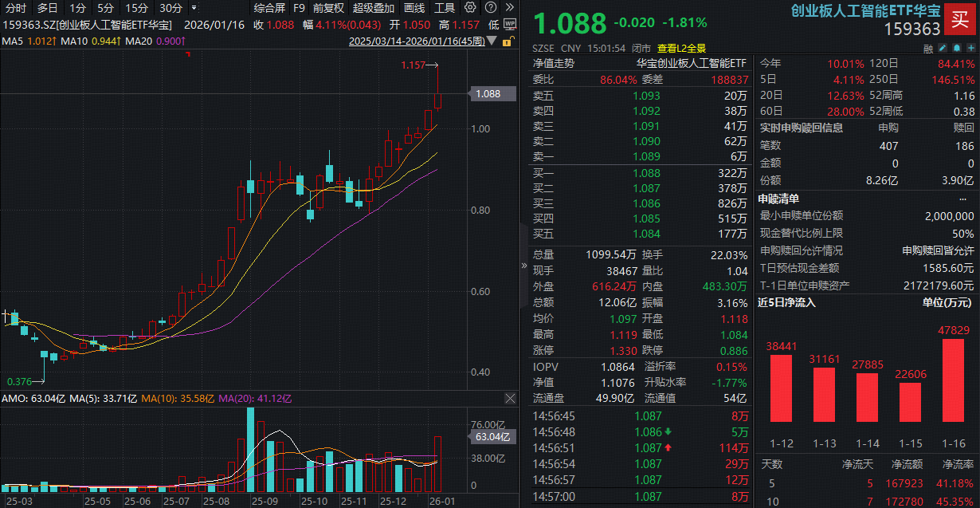The image size is (980, 508).
Task: Expand the 申赎清单 details with the ellipsis
Action: click(963, 199)
